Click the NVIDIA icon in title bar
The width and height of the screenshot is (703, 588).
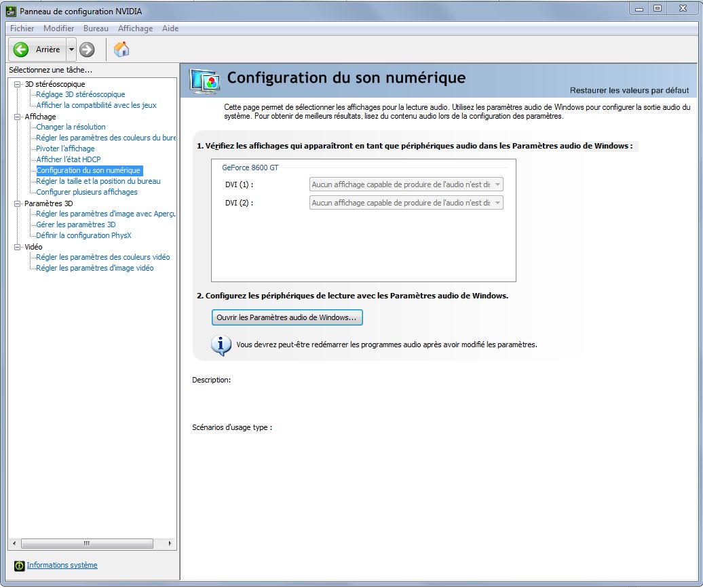10,11
